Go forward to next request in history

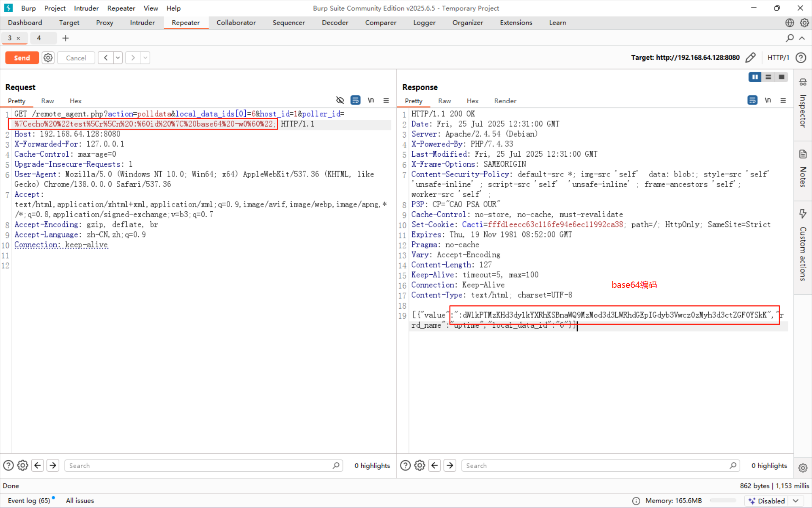(x=133, y=58)
